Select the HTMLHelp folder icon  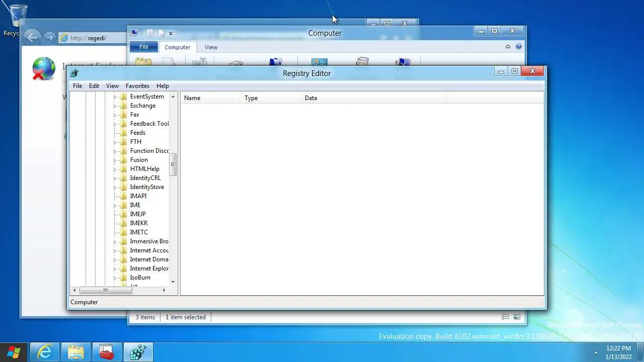click(x=123, y=169)
